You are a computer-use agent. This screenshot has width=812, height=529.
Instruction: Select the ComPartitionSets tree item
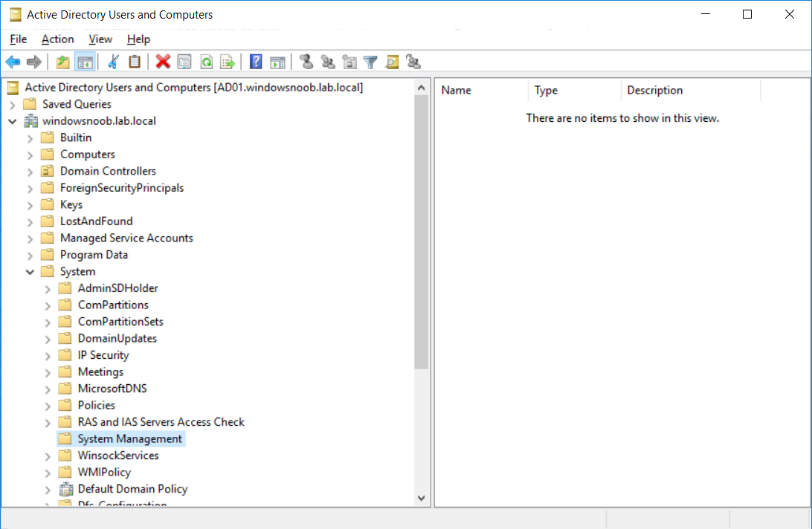pyautogui.click(x=120, y=322)
